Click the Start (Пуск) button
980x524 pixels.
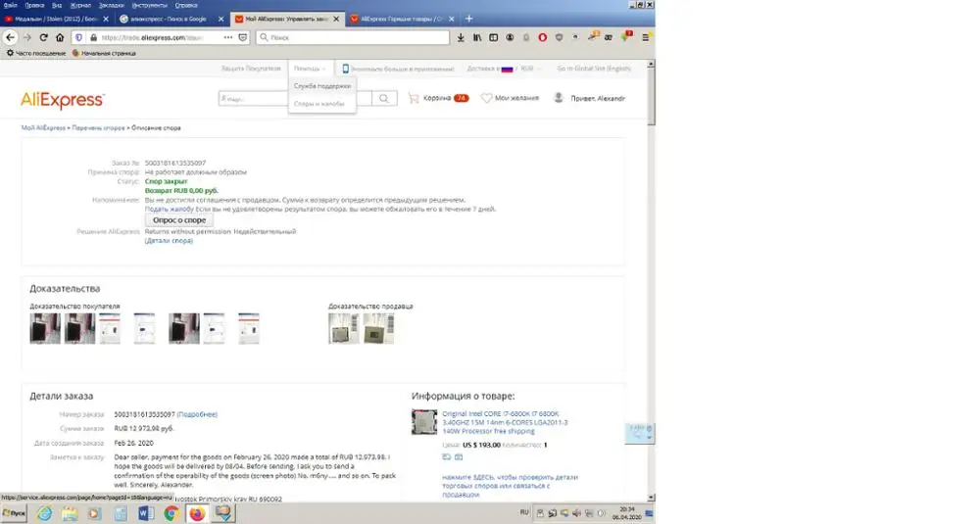(x=14, y=513)
